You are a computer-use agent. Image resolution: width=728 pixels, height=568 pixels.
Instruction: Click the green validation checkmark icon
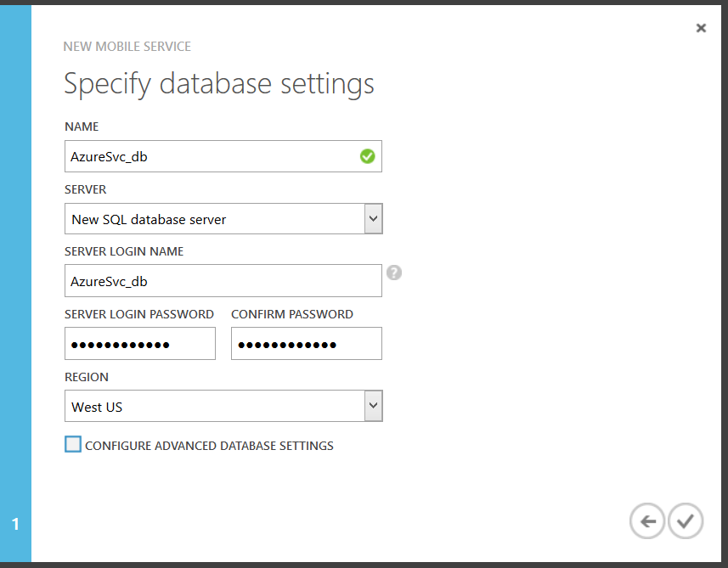click(367, 156)
